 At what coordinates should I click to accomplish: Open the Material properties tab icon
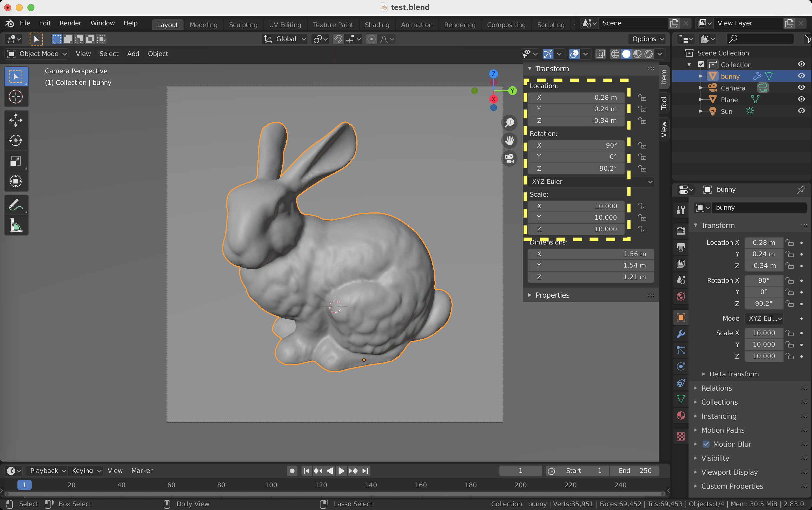click(680, 416)
